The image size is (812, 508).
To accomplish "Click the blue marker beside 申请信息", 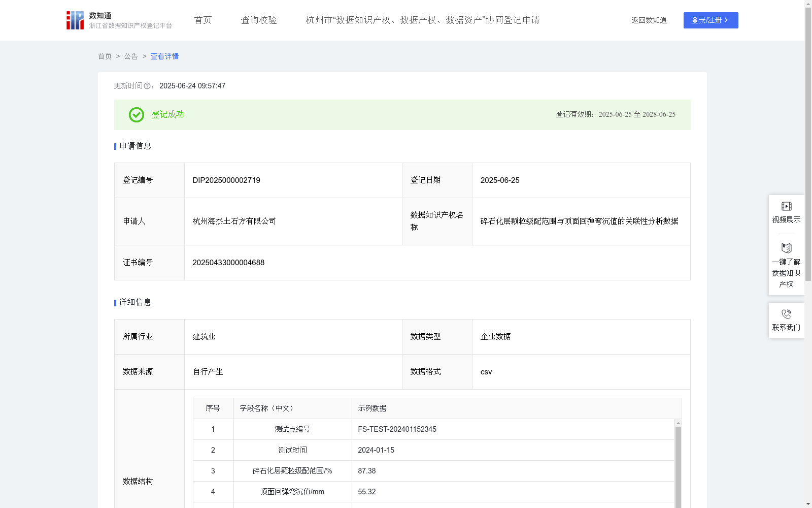I will pos(115,146).
